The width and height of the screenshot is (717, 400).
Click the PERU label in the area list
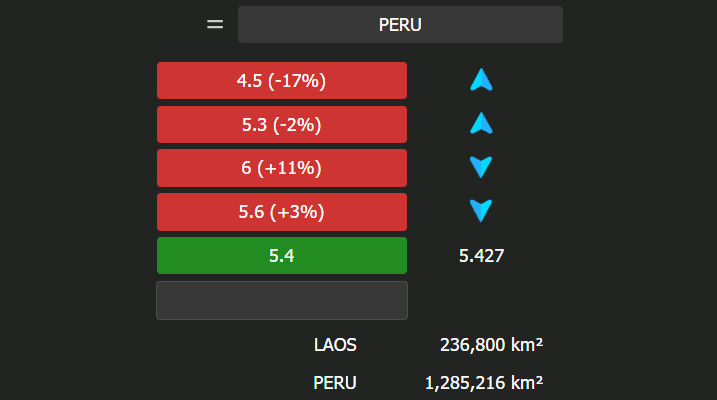tap(335, 382)
